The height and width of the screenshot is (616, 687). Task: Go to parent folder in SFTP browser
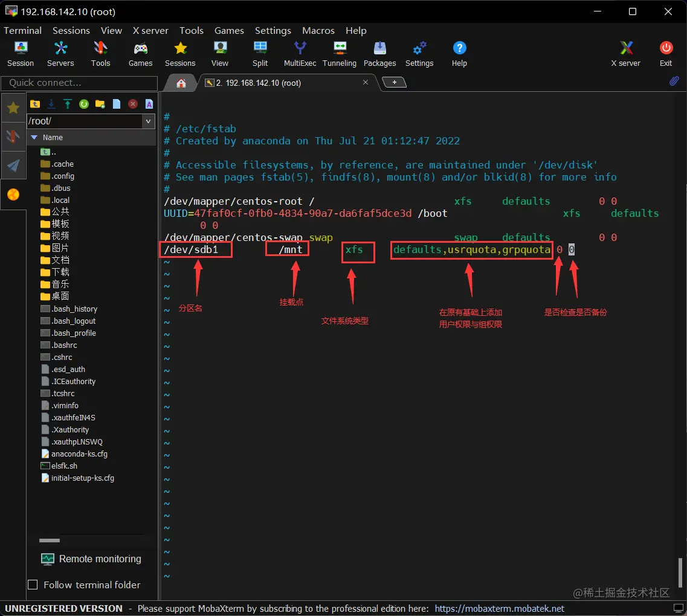pos(35,104)
